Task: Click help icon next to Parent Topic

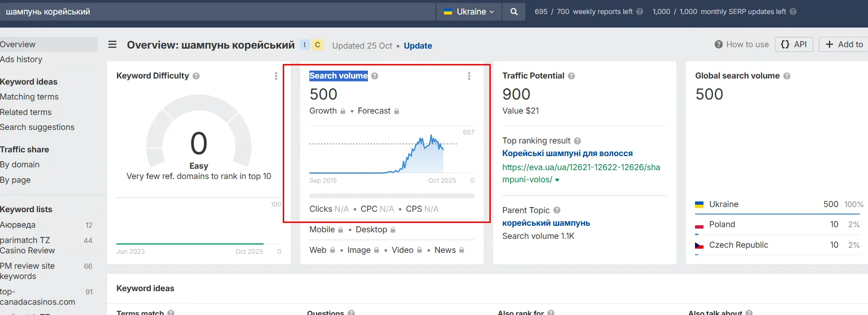Action: (x=557, y=210)
